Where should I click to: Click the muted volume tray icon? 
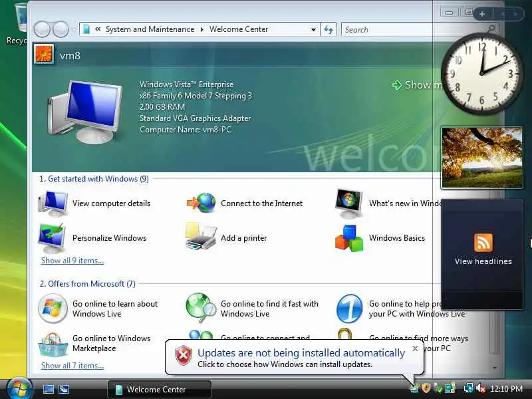[481, 388]
